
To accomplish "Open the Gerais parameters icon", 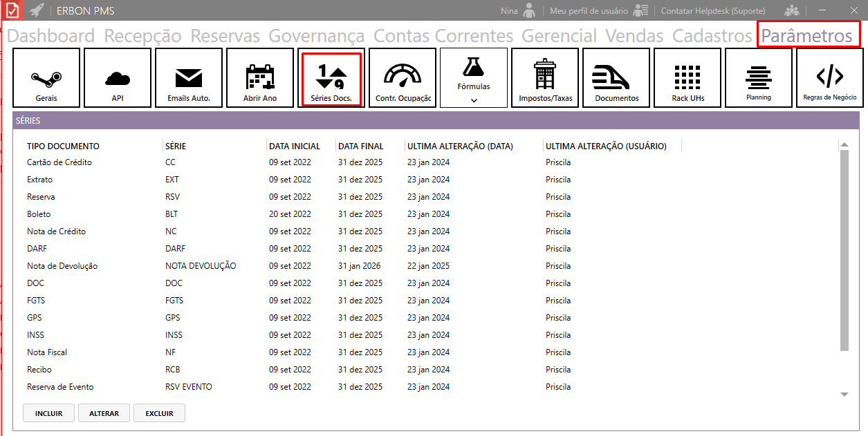I will point(46,77).
